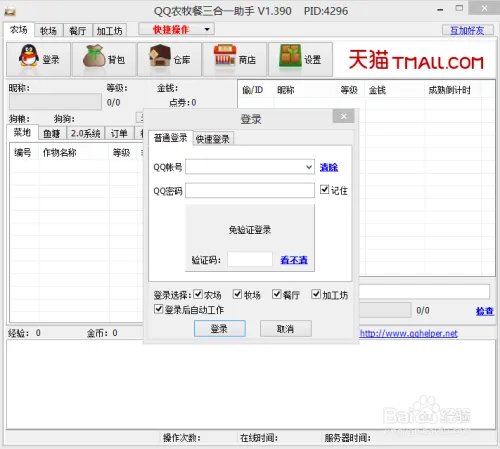
Task: Click the 看不清 link
Action: tap(294, 260)
